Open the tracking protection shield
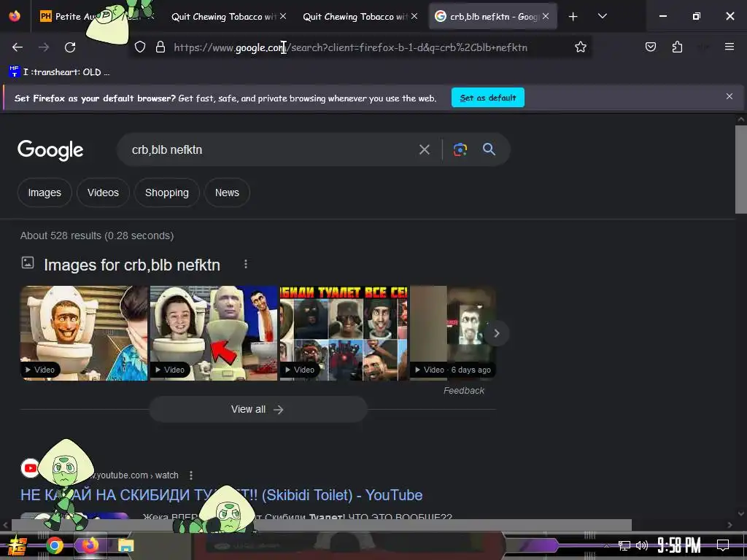The width and height of the screenshot is (747, 560). point(139,47)
